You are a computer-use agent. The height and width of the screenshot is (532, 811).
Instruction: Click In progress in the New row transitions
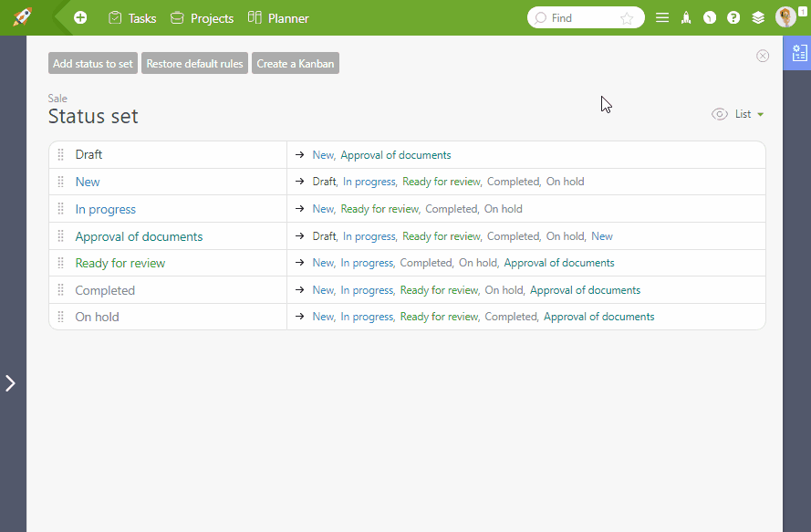[x=369, y=182]
